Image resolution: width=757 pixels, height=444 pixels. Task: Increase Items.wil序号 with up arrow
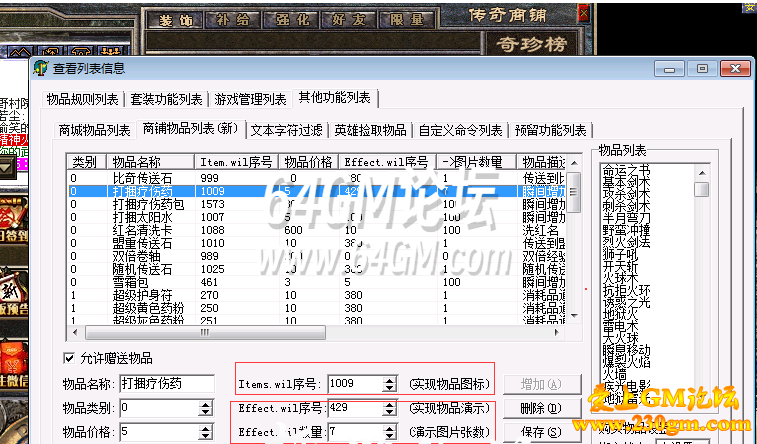tap(390, 380)
